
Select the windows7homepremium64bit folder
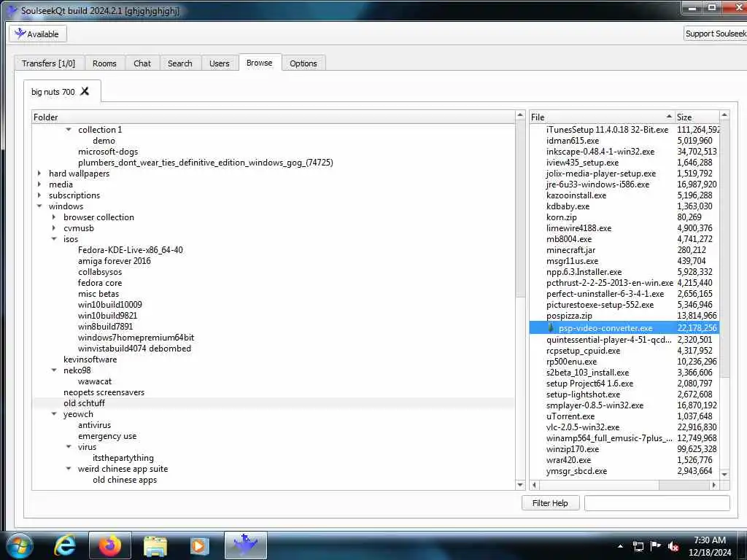coord(136,338)
